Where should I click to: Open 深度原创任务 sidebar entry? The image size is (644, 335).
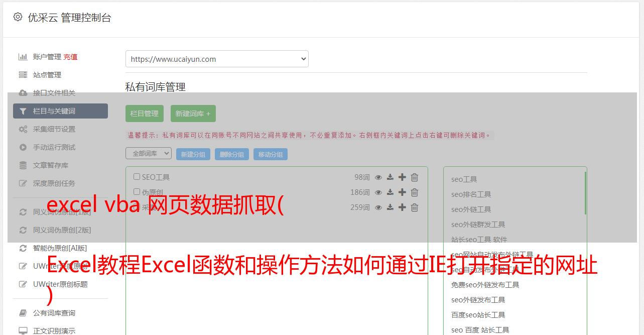(x=54, y=183)
